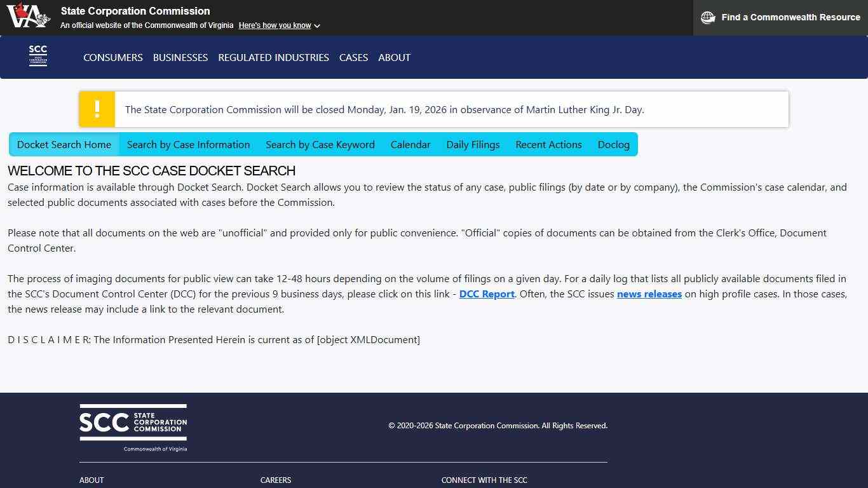The width and height of the screenshot is (868, 488).
Task: Select the SCC logo in the navigation bar
Action: tap(37, 56)
